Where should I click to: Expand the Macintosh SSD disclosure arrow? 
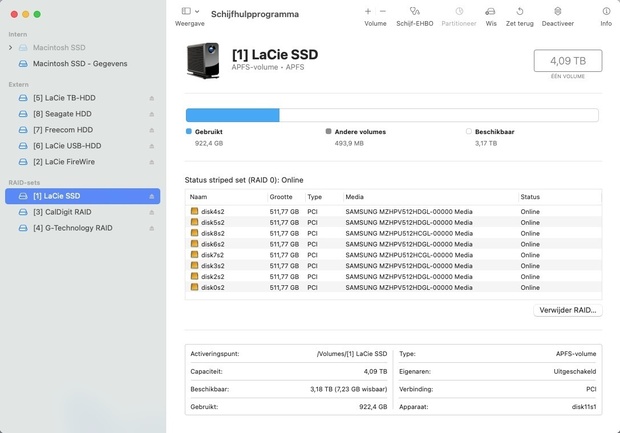click(11, 47)
